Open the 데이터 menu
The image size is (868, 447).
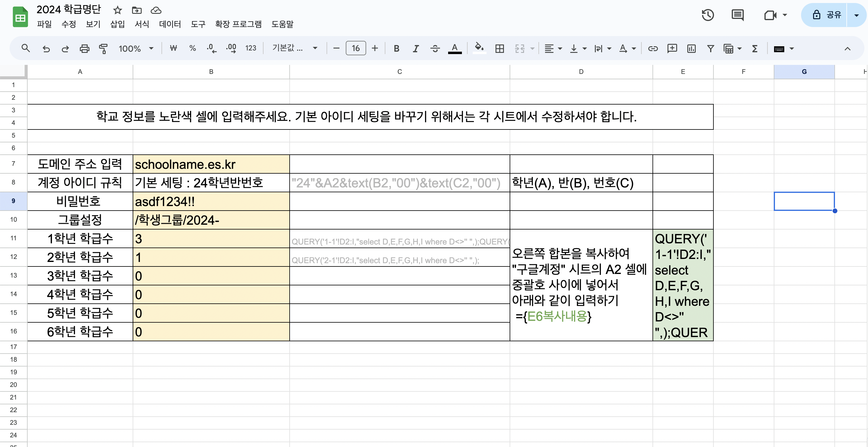170,24
